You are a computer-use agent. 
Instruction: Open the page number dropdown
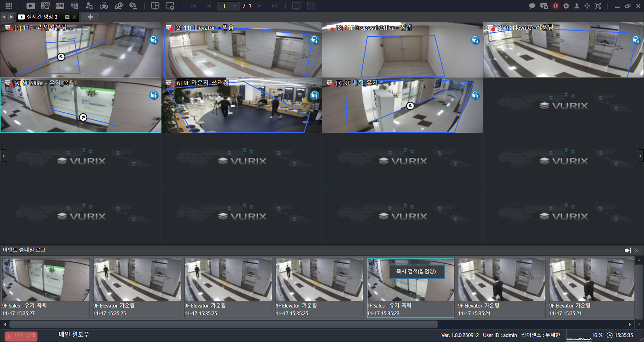click(x=235, y=6)
